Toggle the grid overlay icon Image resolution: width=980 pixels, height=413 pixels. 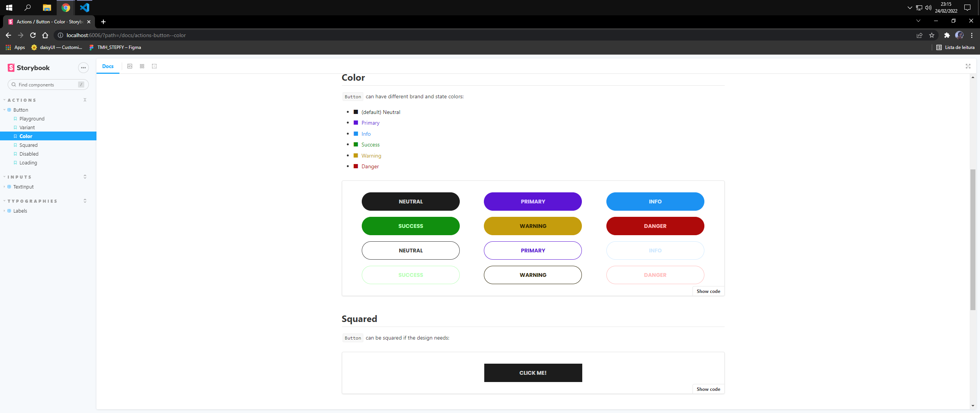pos(142,66)
